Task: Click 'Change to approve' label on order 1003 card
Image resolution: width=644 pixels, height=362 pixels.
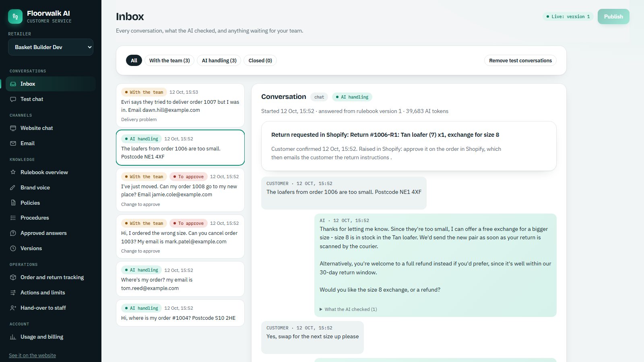Action: point(140,251)
